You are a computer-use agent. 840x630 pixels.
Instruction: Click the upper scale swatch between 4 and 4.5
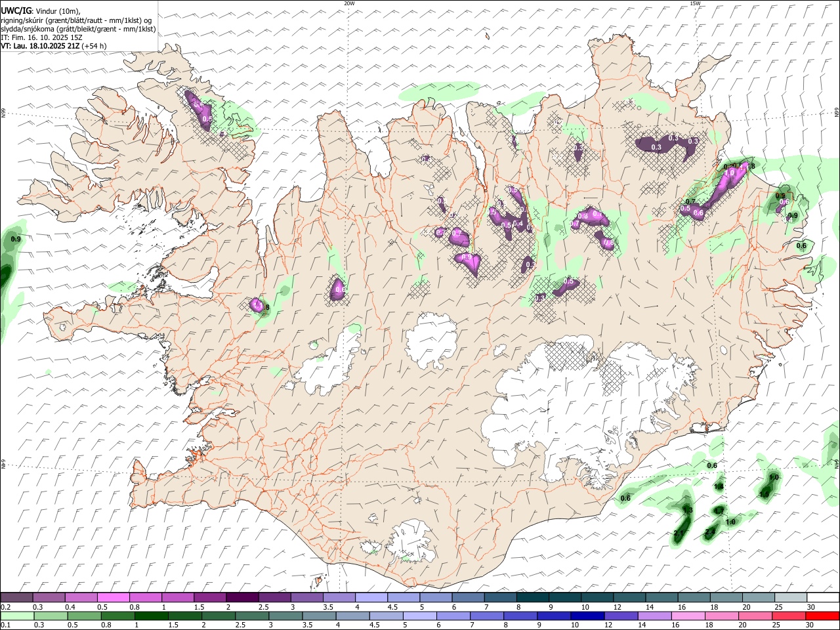pyautogui.click(x=371, y=597)
